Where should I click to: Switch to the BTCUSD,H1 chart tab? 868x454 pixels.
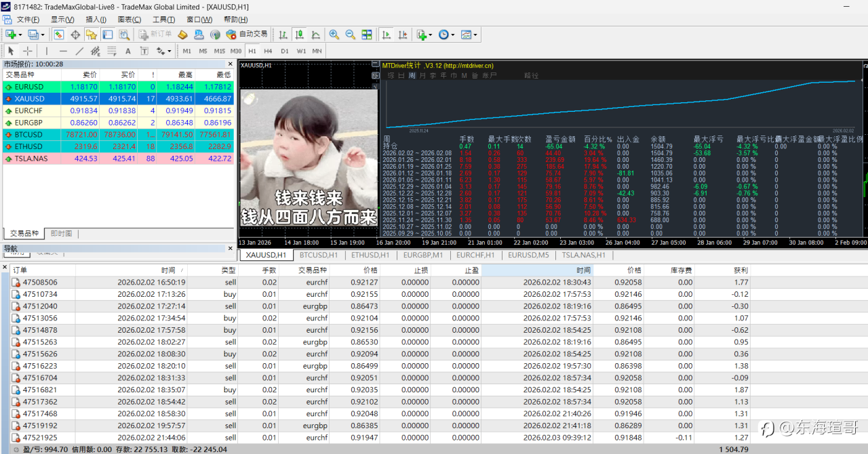pos(318,255)
